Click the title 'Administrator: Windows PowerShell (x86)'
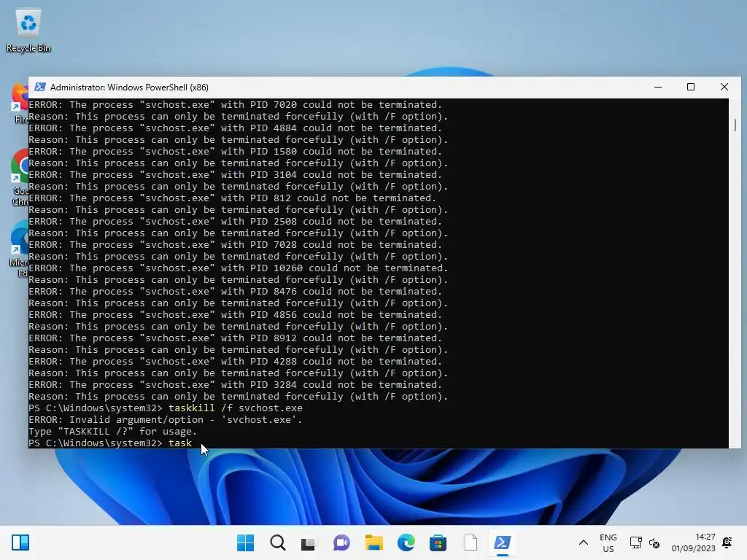Viewport: 747px width, 560px height. click(129, 87)
